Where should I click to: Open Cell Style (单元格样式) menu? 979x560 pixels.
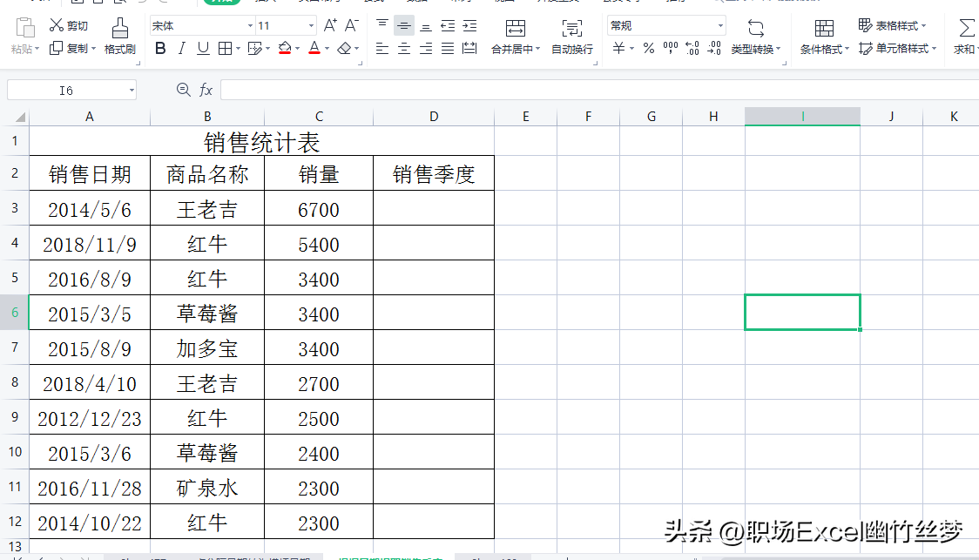pos(897,48)
